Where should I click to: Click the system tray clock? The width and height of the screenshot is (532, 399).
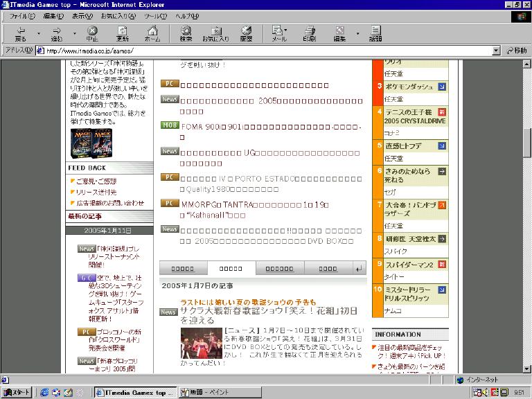(519, 393)
